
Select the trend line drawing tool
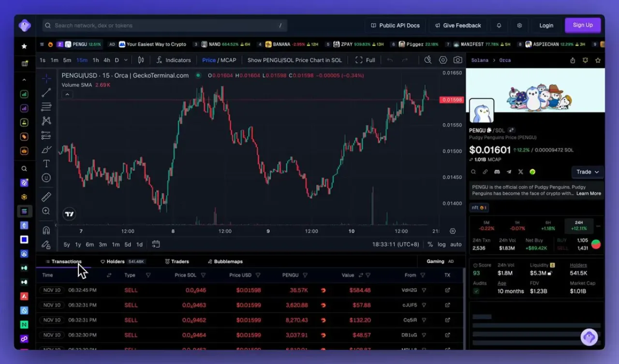(46, 92)
